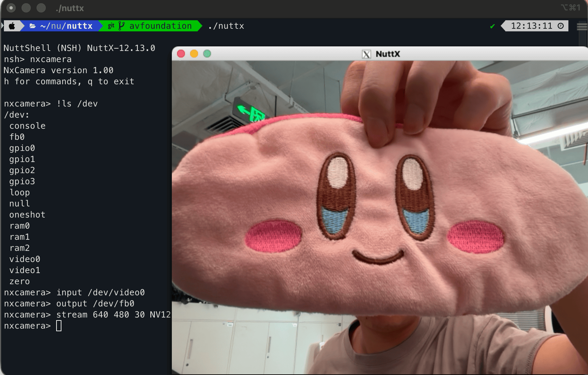The image size is (588, 375).
Task: Click the terminal cursor at last nxcamera prompt
Action: [59, 326]
